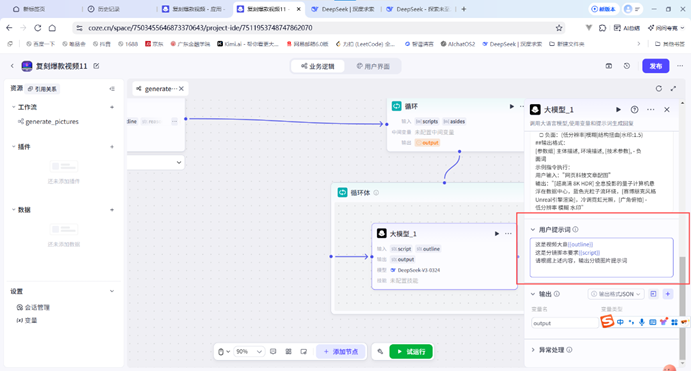Open more options next to 发布
The width and height of the screenshot is (691, 371).
[680, 66]
